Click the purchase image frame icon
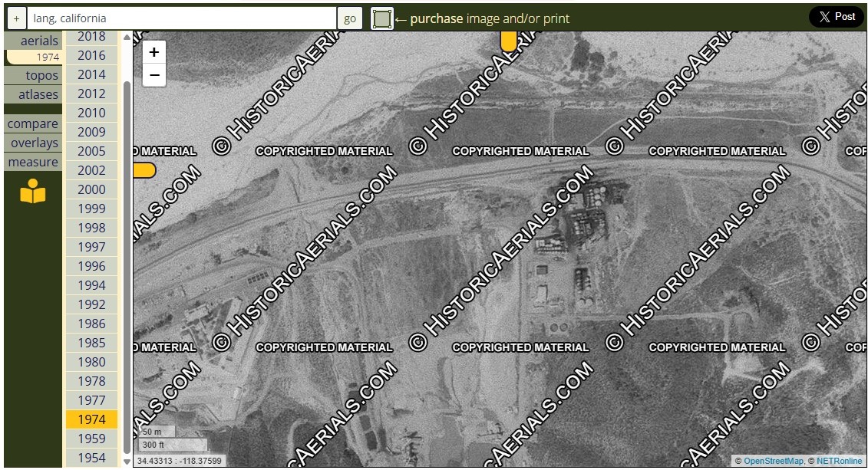This screenshot has height=470, width=868. pos(381,18)
